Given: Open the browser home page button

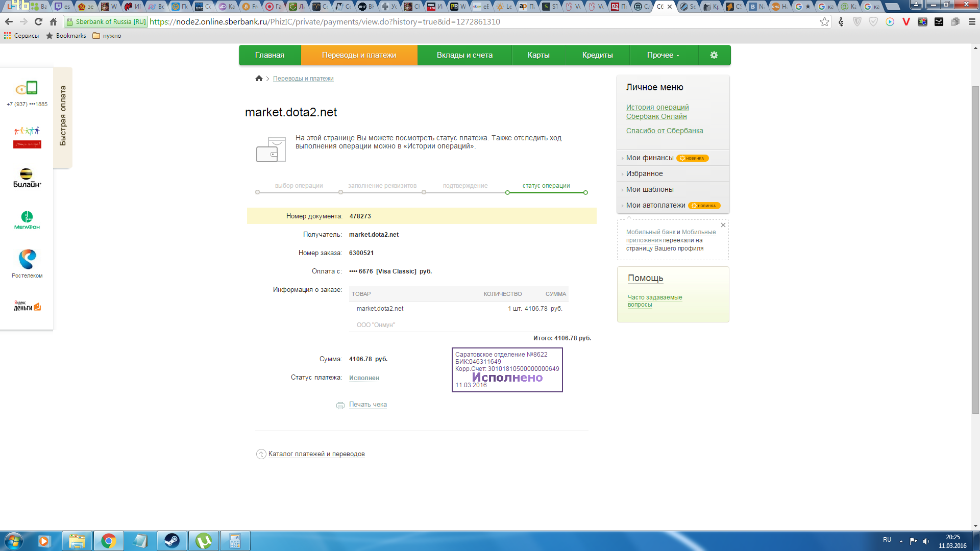Looking at the screenshot, I should point(53,21).
